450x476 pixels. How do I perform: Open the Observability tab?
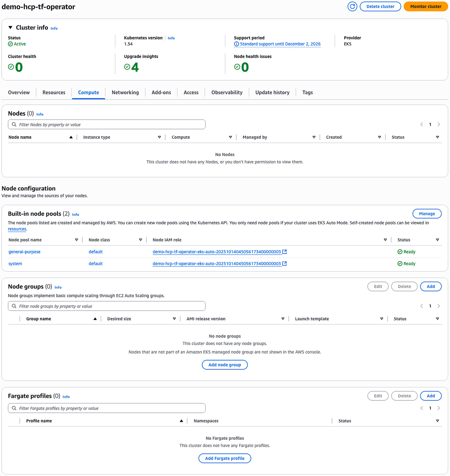[227, 92]
